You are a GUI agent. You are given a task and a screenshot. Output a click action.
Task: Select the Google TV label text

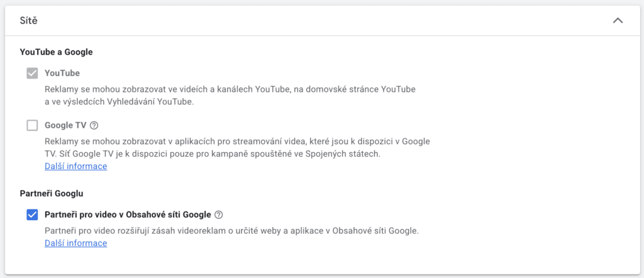pyautogui.click(x=65, y=125)
